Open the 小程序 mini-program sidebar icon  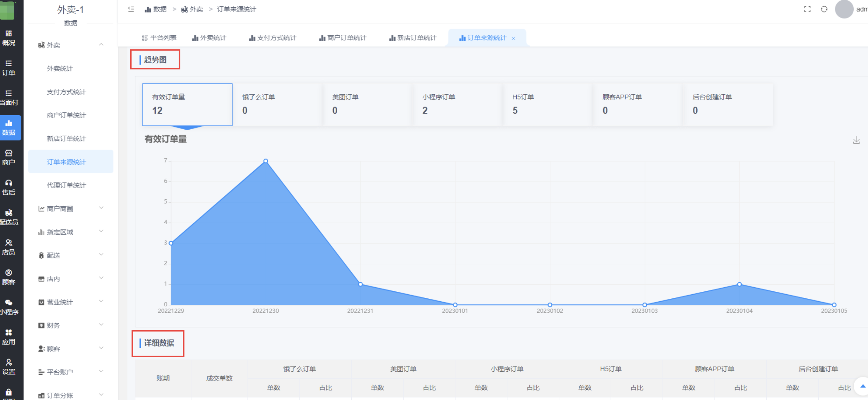tap(9, 307)
